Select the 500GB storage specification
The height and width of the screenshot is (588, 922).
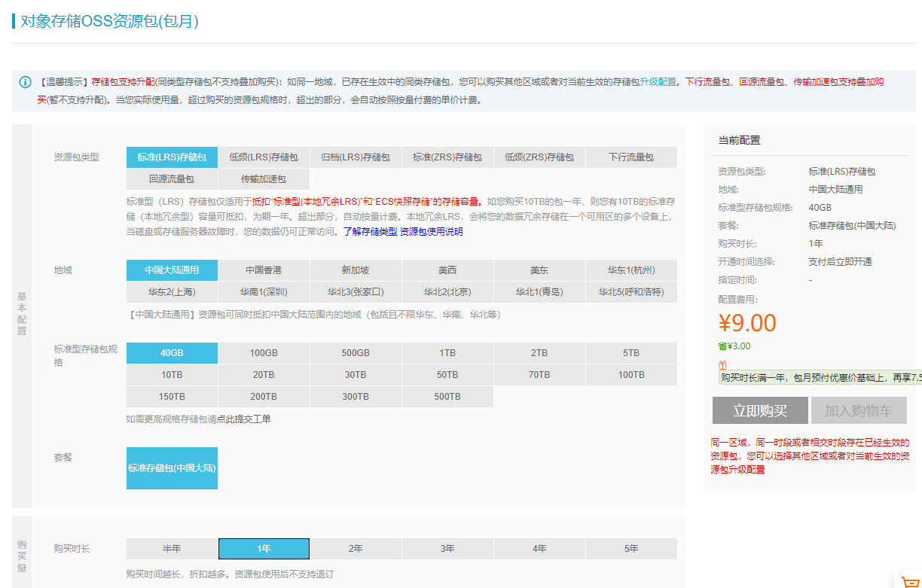coord(356,353)
